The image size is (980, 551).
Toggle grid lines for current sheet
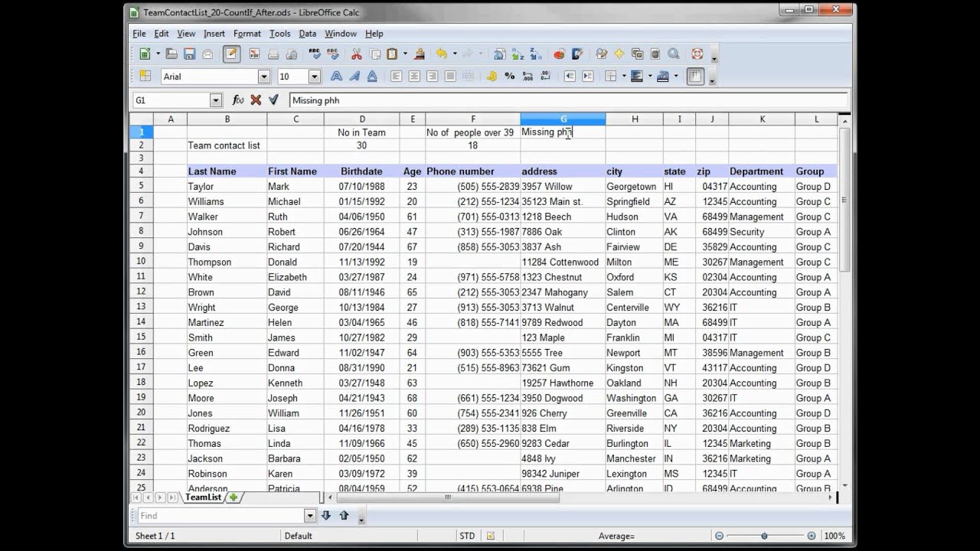(695, 77)
